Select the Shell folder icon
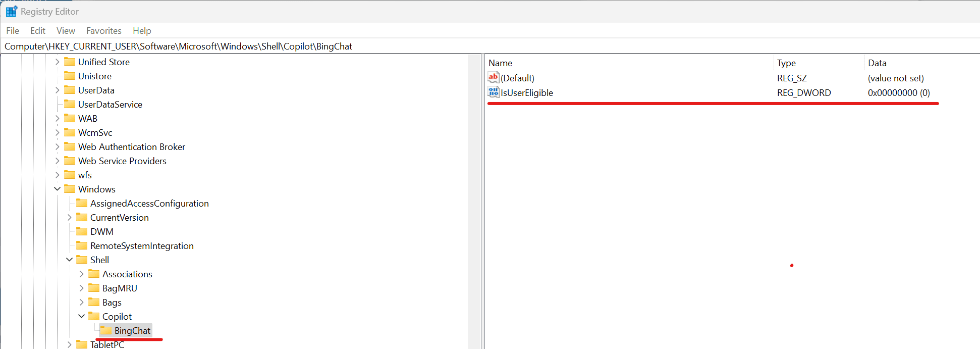This screenshot has height=349, width=980. coord(82,260)
